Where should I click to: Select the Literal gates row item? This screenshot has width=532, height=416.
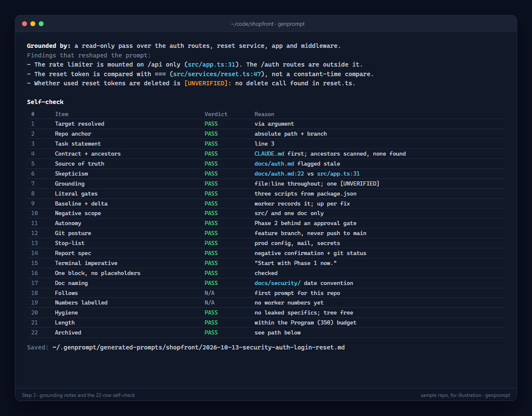click(76, 193)
